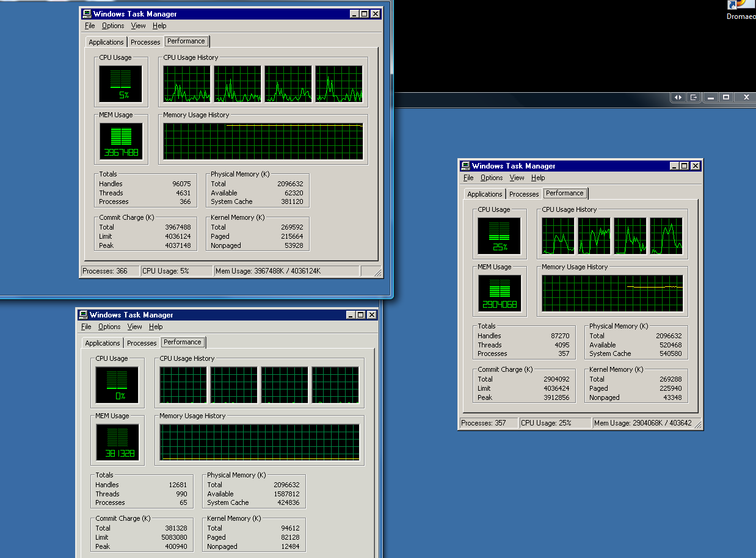Open View menu in 65-process Task Manager
Viewport: 756px width, 558px height.
(x=135, y=327)
